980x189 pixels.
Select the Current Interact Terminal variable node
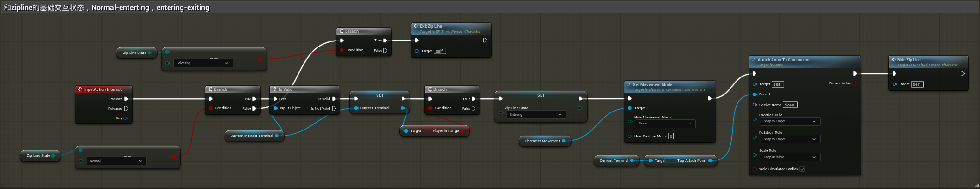[x=254, y=136]
